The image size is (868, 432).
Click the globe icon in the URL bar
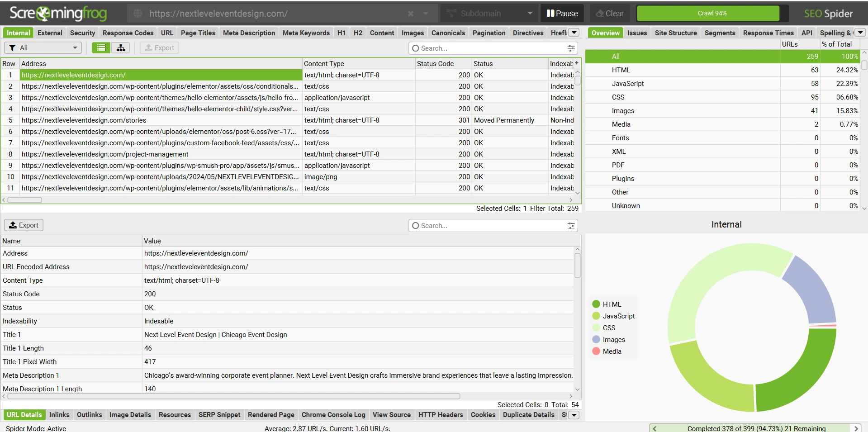pyautogui.click(x=138, y=14)
